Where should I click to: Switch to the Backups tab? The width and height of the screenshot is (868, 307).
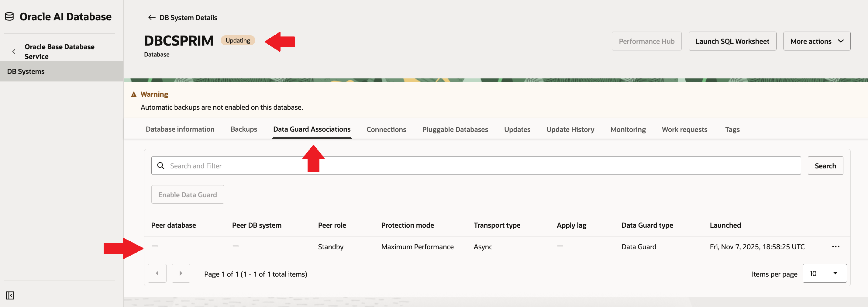pos(244,129)
